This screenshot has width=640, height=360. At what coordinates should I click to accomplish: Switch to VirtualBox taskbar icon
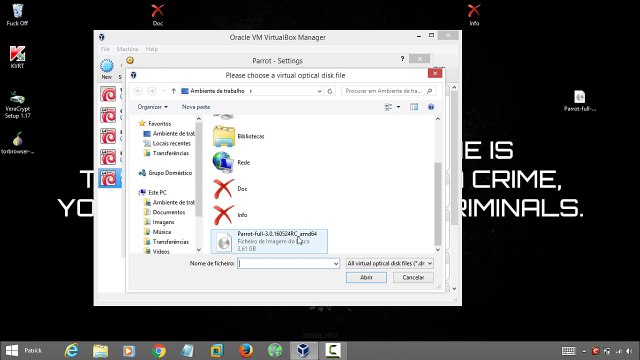pos(303,350)
